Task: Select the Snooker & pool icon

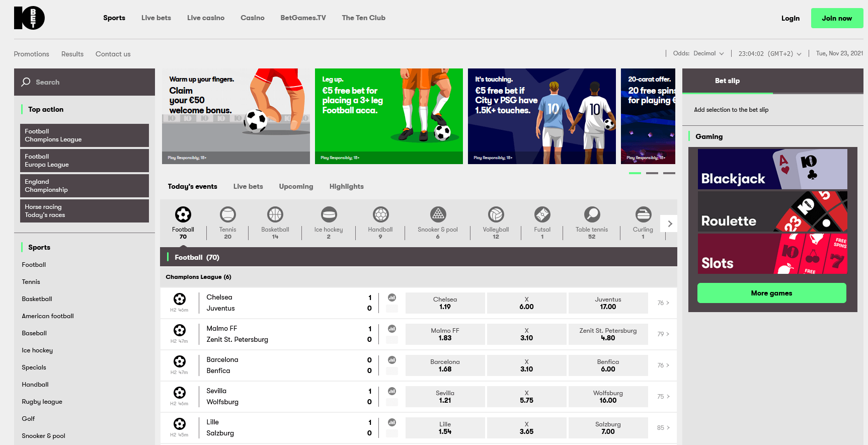Action: pyautogui.click(x=438, y=214)
